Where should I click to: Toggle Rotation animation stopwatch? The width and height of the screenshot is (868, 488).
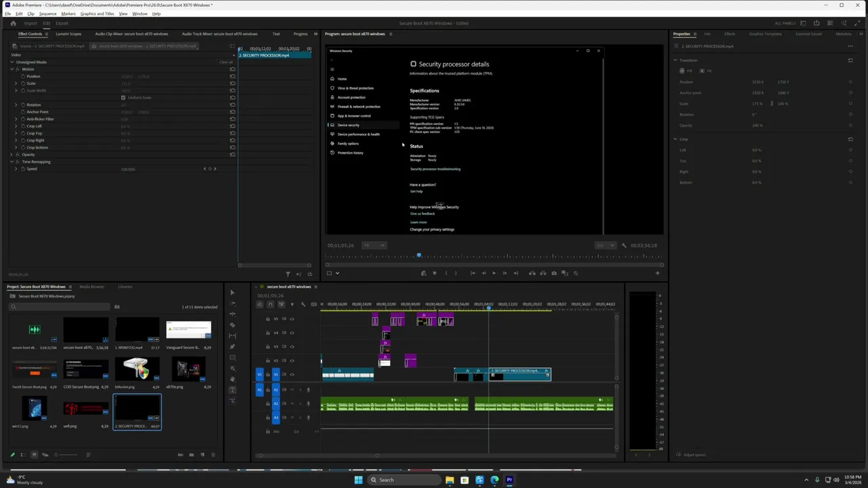(x=22, y=105)
